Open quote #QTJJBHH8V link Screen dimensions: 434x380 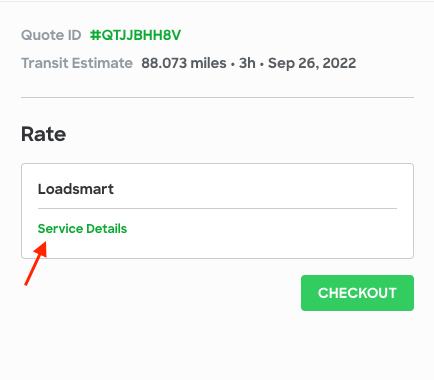(135, 35)
